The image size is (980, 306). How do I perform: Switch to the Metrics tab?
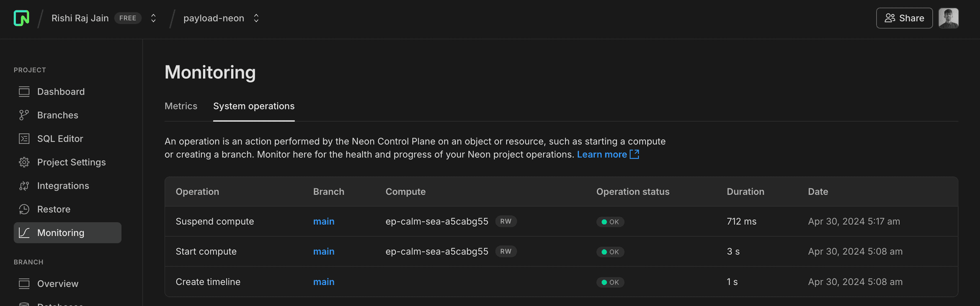181,106
